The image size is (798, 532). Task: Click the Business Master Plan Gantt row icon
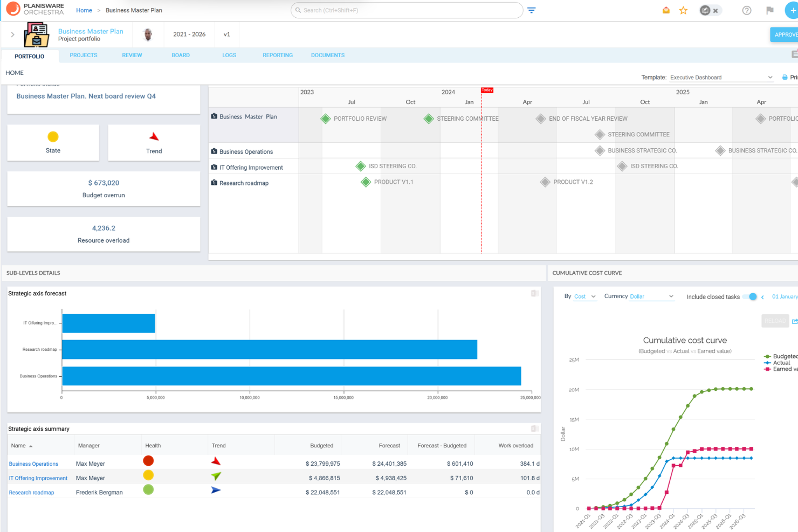coord(214,116)
